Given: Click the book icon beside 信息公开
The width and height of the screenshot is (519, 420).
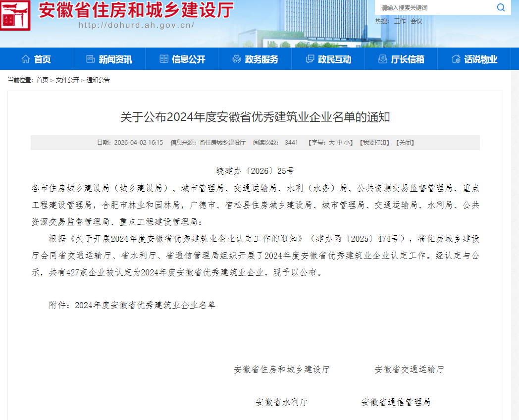Looking at the screenshot, I should (164, 59).
